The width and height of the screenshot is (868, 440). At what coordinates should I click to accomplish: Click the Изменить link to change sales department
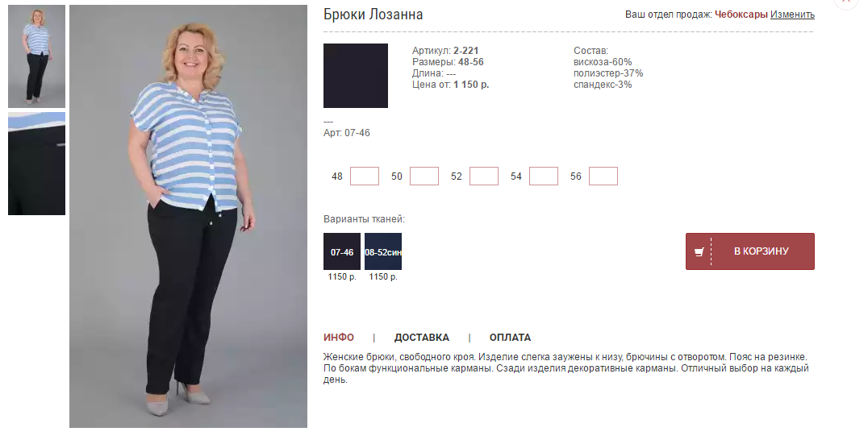tap(792, 15)
